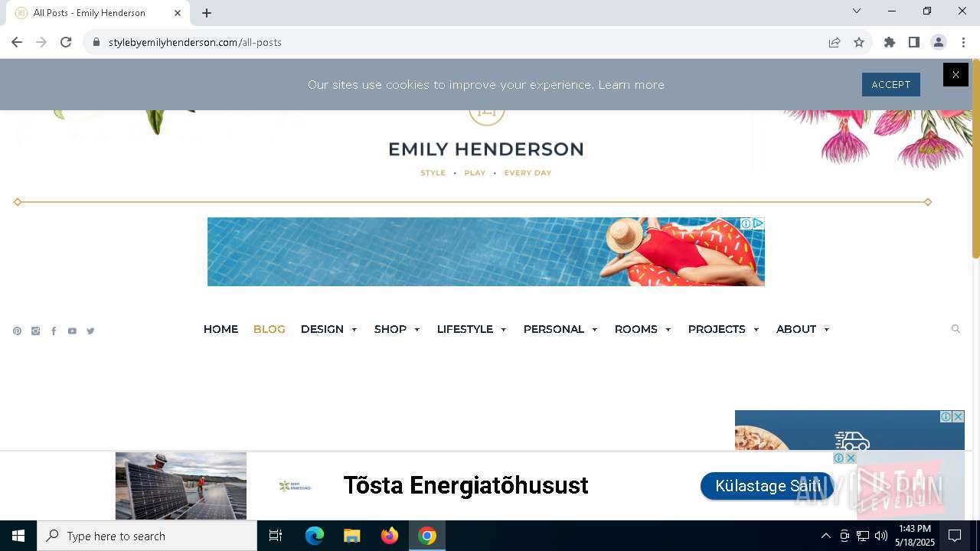Launch Microsoft Edge from taskbar
This screenshot has width=980, height=551.
pyautogui.click(x=315, y=536)
